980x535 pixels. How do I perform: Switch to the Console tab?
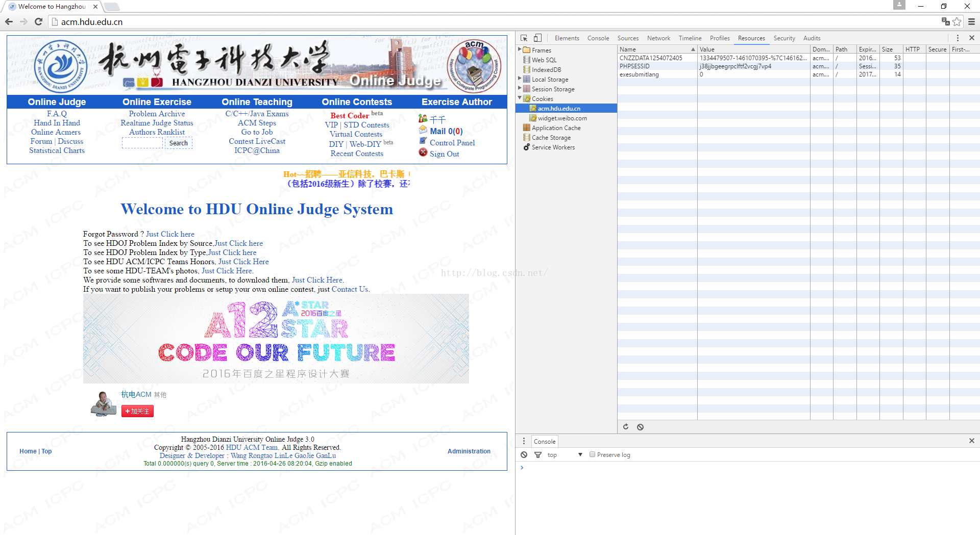[598, 38]
